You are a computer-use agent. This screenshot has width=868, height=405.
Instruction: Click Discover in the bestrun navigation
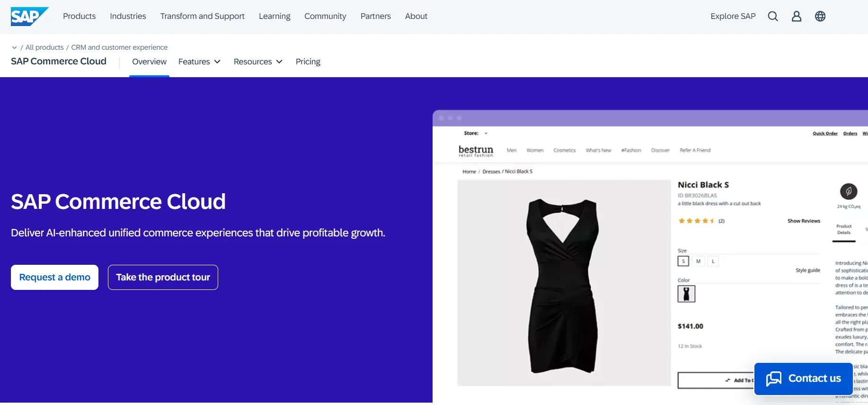pyautogui.click(x=660, y=150)
